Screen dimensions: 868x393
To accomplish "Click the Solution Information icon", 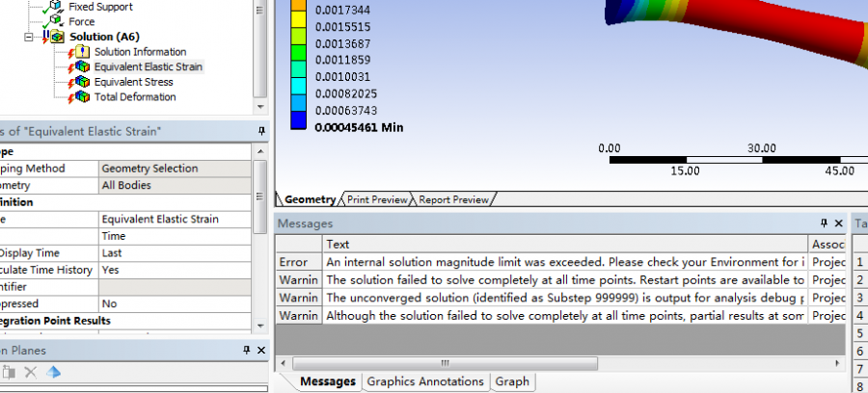I will [x=82, y=52].
